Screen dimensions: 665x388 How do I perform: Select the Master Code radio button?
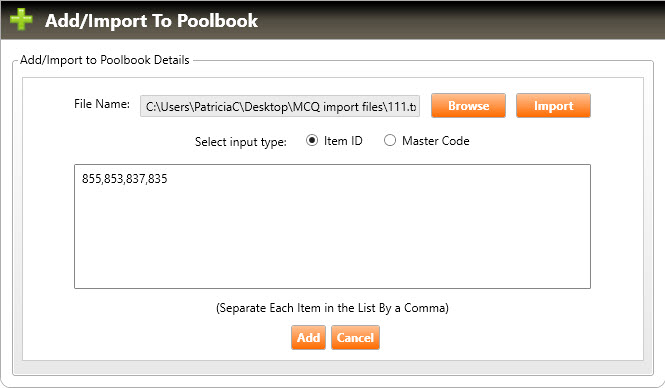[x=390, y=140]
